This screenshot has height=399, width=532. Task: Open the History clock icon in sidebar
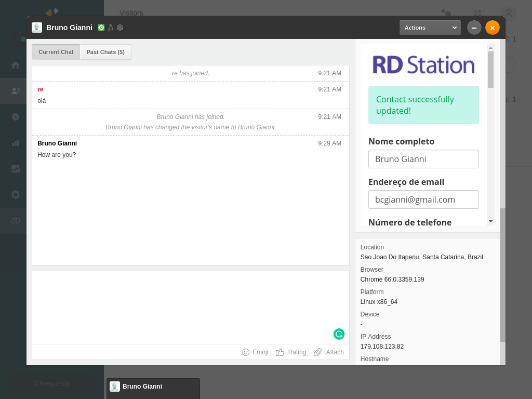tap(16, 117)
